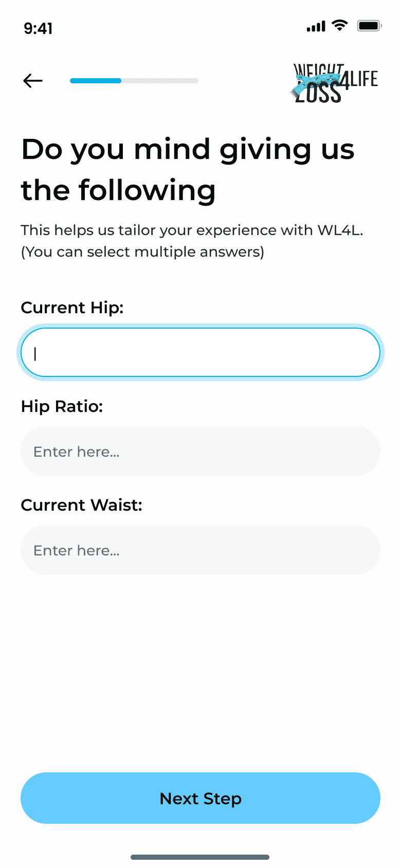401x868 pixels.
Task: Tap the Wi-Fi status icon
Action: (x=339, y=25)
